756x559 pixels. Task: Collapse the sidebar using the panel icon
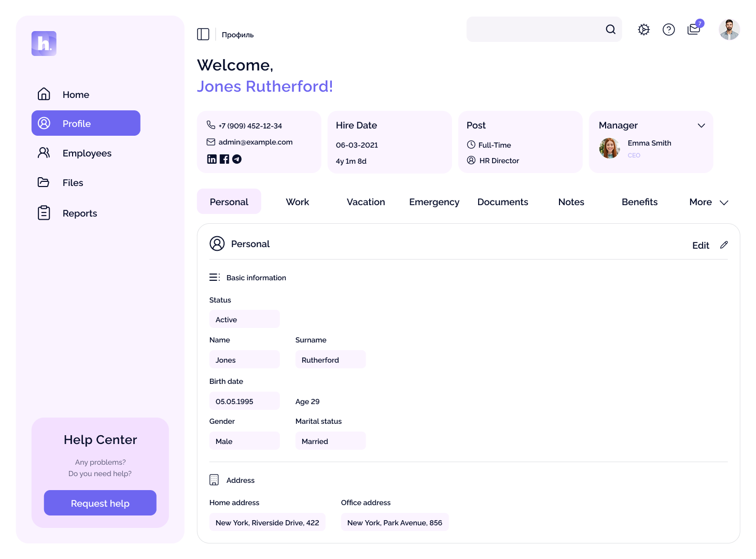pos(203,34)
